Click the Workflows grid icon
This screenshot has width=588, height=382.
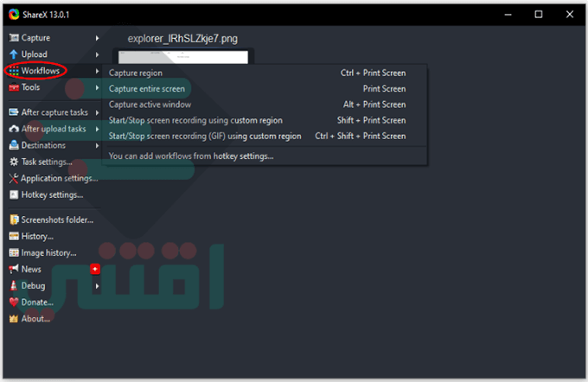point(14,71)
